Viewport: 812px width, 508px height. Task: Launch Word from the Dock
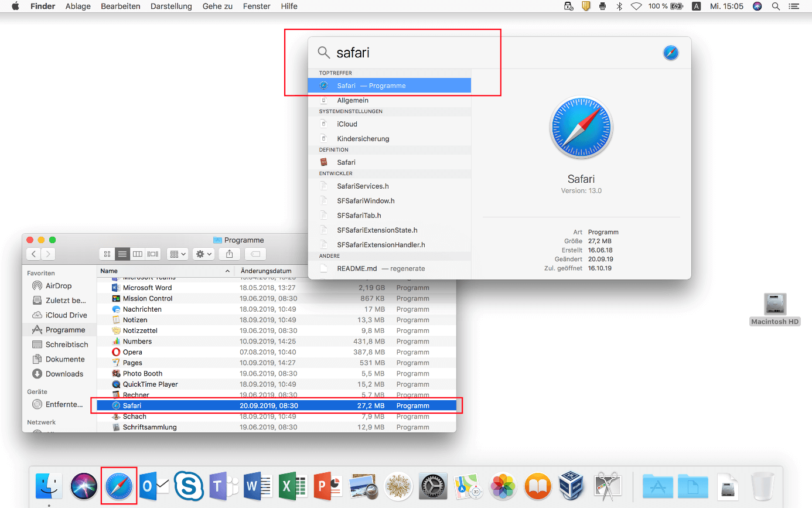coord(258,486)
